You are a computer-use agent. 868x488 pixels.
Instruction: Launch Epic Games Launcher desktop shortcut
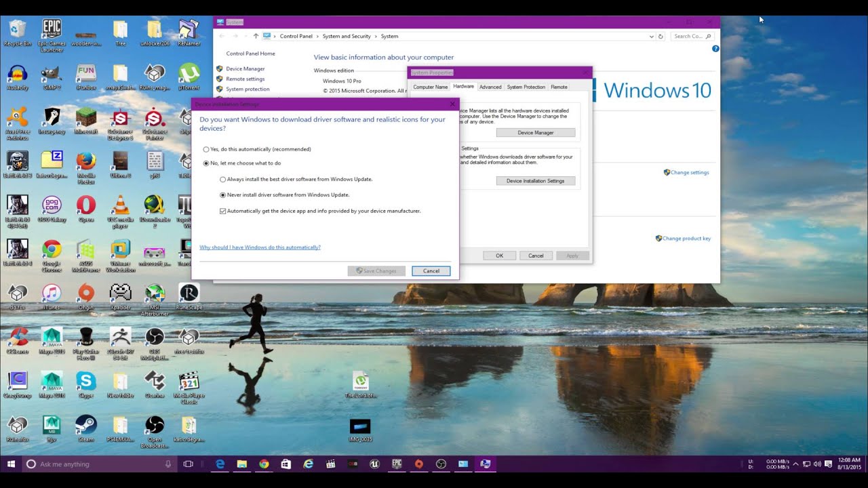point(52,35)
